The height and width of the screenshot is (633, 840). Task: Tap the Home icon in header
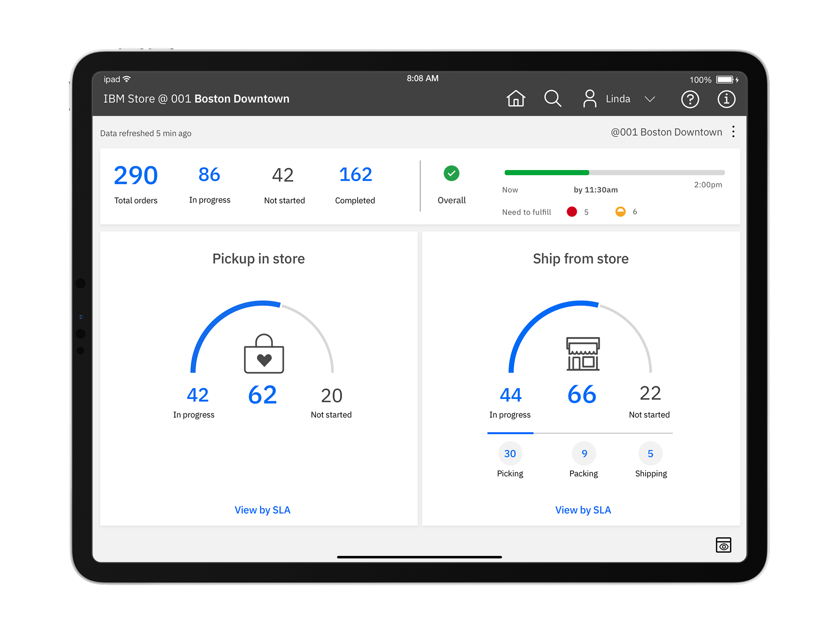pyautogui.click(x=516, y=99)
